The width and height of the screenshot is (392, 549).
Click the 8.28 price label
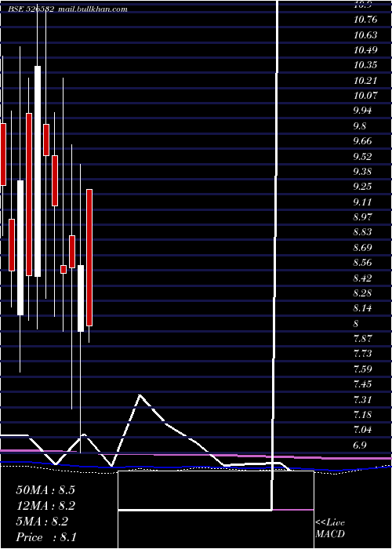[x=362, y=293]
